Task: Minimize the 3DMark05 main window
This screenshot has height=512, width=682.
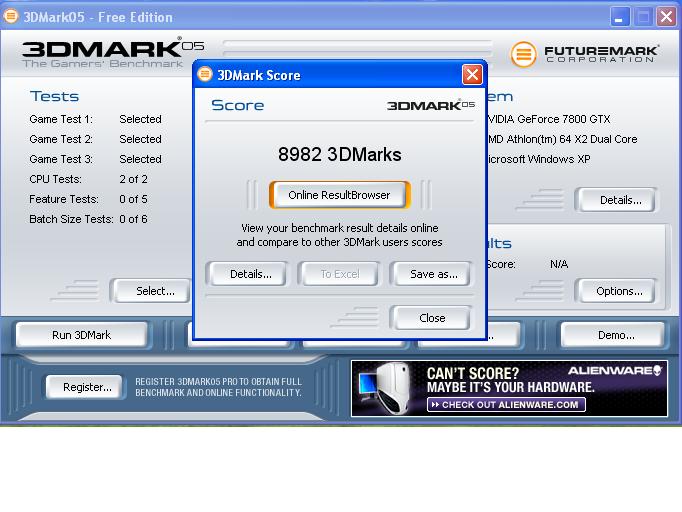Action: (620, 17)
